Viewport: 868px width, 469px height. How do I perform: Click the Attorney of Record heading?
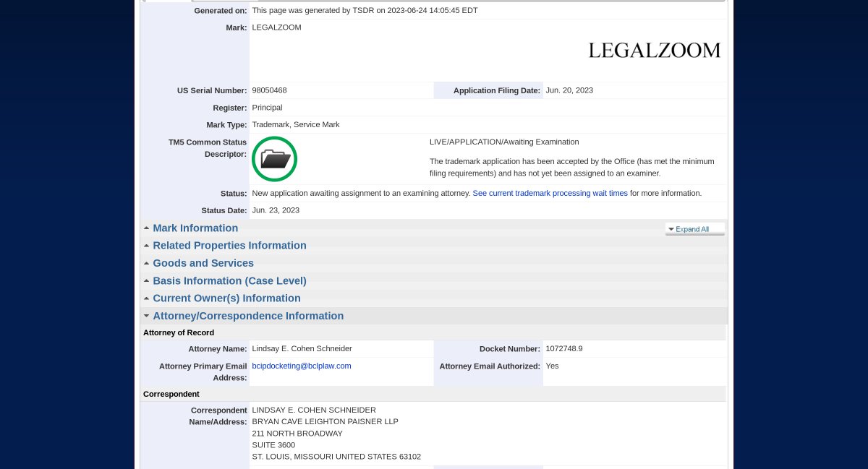[179, 332]
